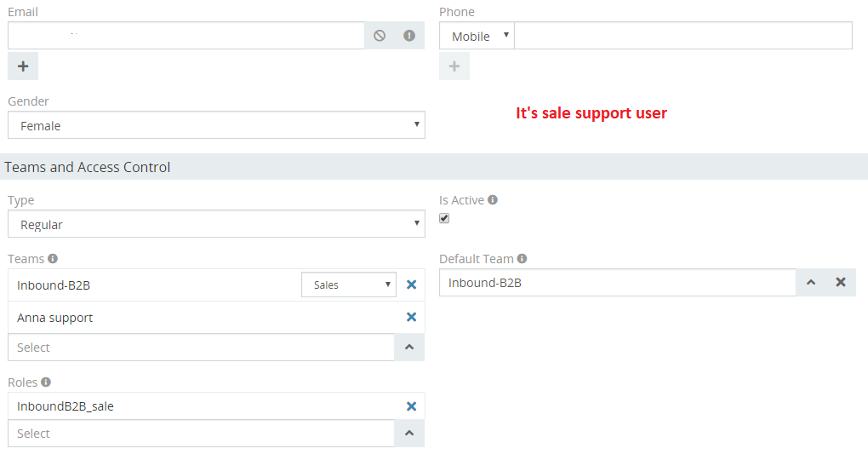868x460 pixels.
Task: Remove Inbound-B2B team with X icon
Action: coord(411,285)
